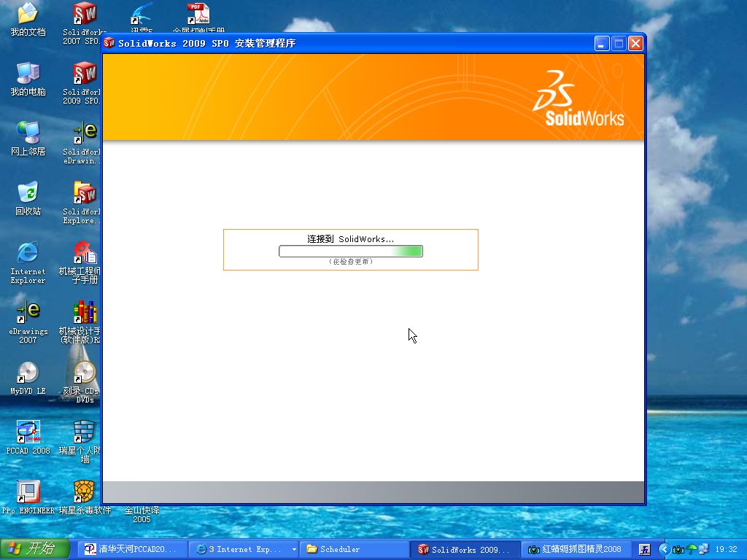
Task: Open the 机械设计手册 books icon
Action: [x=85, y=312]
